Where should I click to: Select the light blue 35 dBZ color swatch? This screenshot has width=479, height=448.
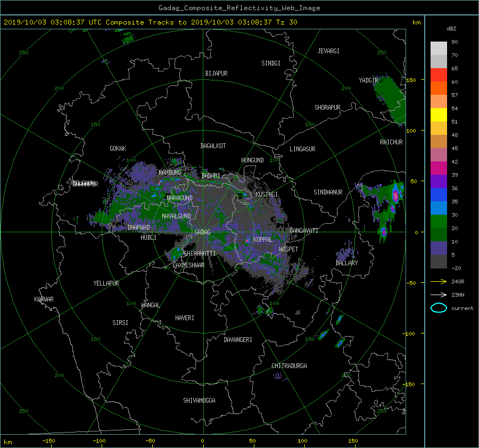coord(439,208)
